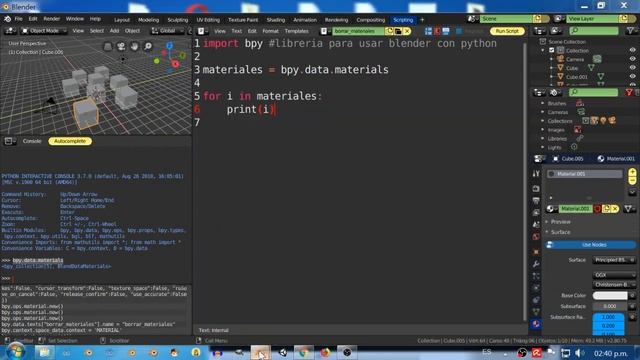Open the Global transform orientation dropdown

[x=167, y=31]
